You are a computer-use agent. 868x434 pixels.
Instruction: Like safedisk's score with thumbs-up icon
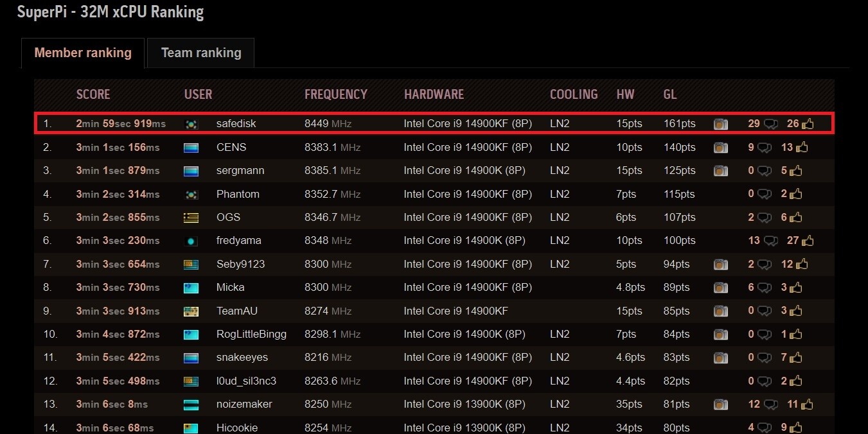(808, 124)
